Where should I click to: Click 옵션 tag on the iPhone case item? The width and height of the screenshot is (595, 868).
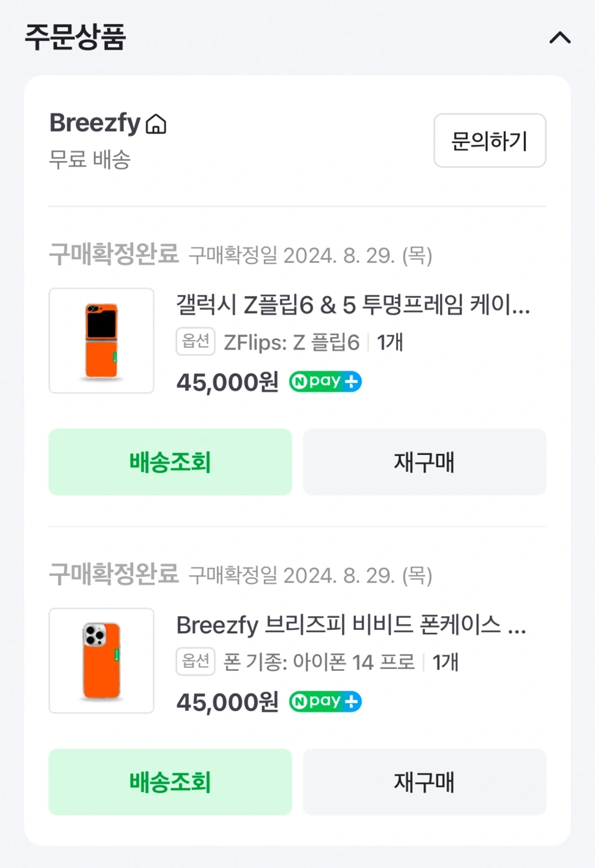tap(195, 662)
